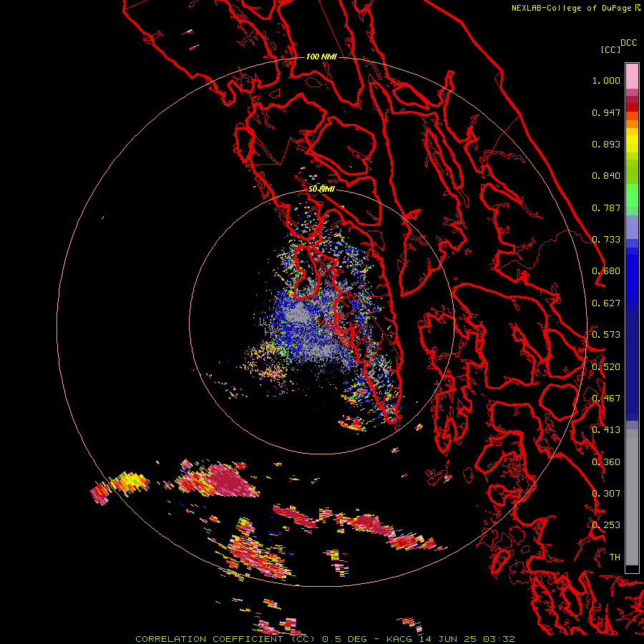Image resolution: width=644 pixels, height=644 pixels.
Task: Click the CORRELATION COEFFICIENT title in the caption
Action: [x=209, y=639]
